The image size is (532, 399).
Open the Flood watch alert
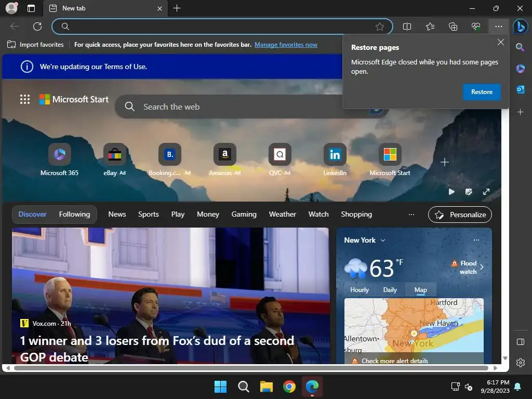coord(467,267)
